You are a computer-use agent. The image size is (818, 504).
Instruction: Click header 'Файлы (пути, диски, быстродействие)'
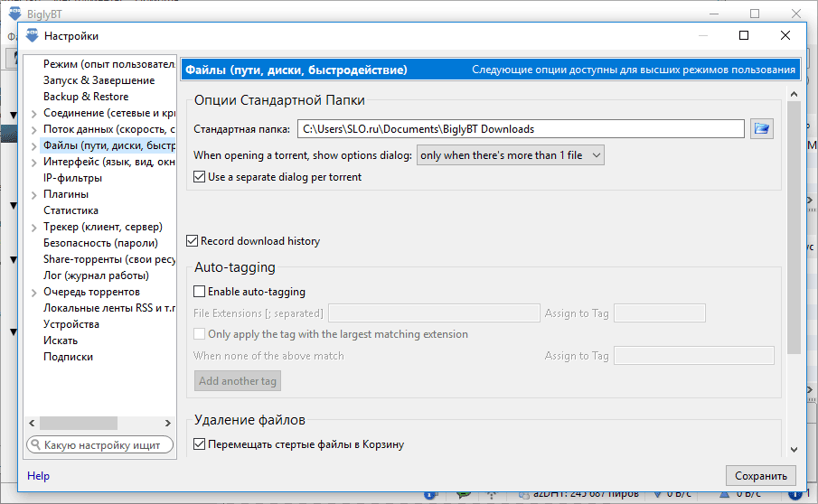(x=296, y=70)
